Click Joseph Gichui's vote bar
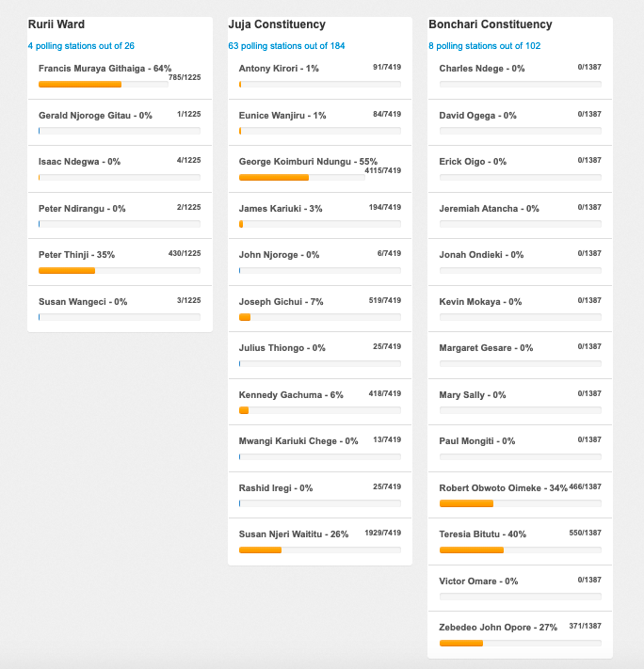This screenshot has width=644, height=669. (x=320, y=317)
